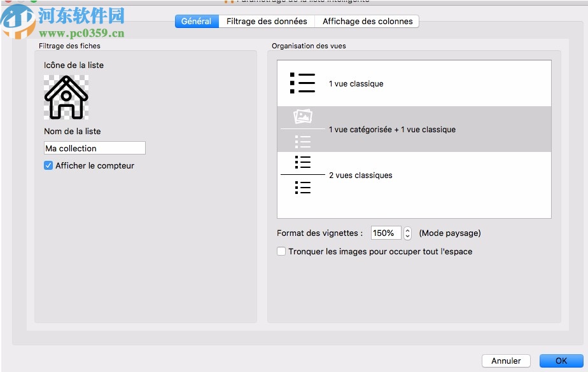Switch to the Général tab
The image size is (588, 372).
[x=197, y=22]
